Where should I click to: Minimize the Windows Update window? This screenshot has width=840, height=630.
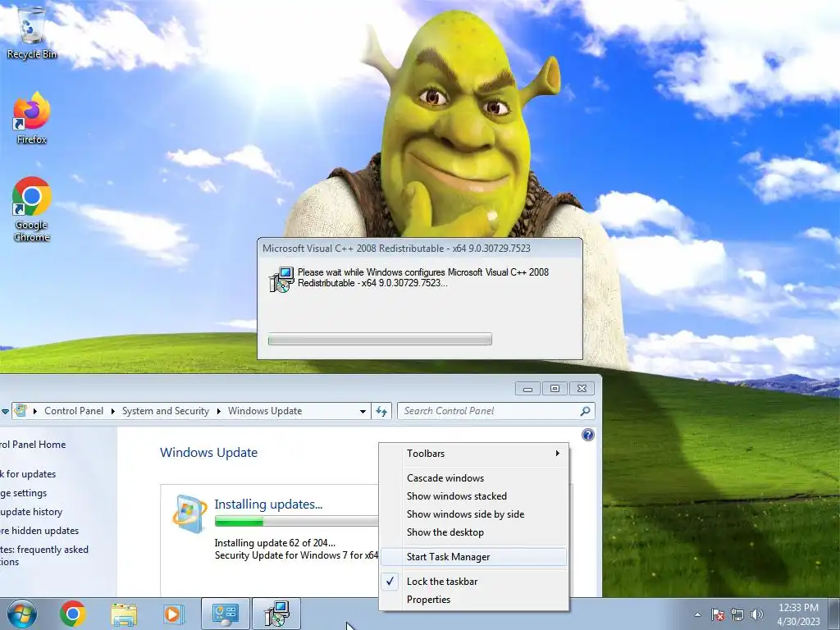click(527, 388)
